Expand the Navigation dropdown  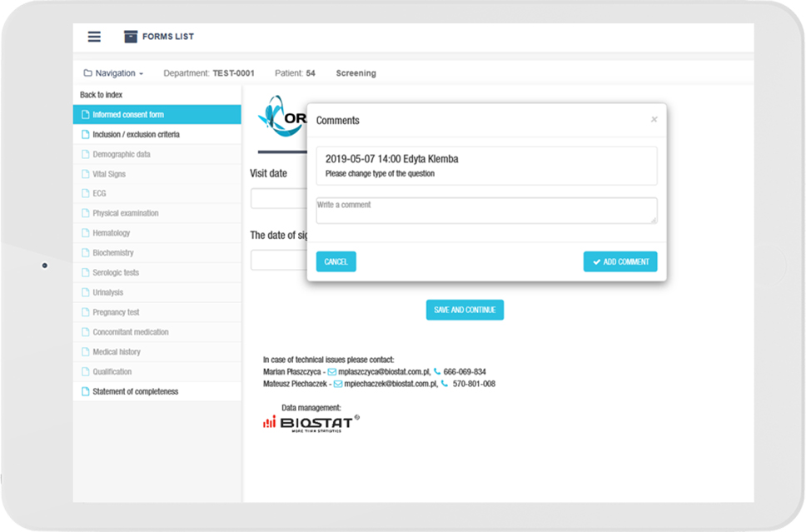tap(113, 73)
